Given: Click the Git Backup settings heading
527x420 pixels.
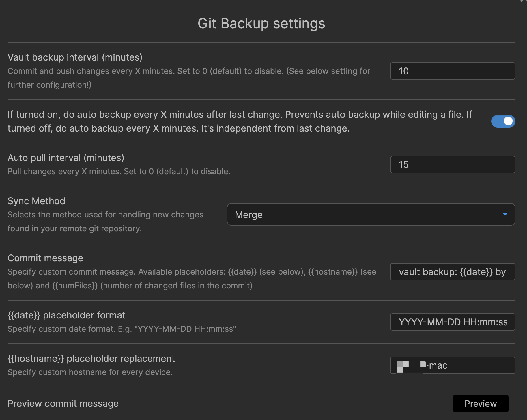Looking at the screenshot, I should click(x=261, y=23).
